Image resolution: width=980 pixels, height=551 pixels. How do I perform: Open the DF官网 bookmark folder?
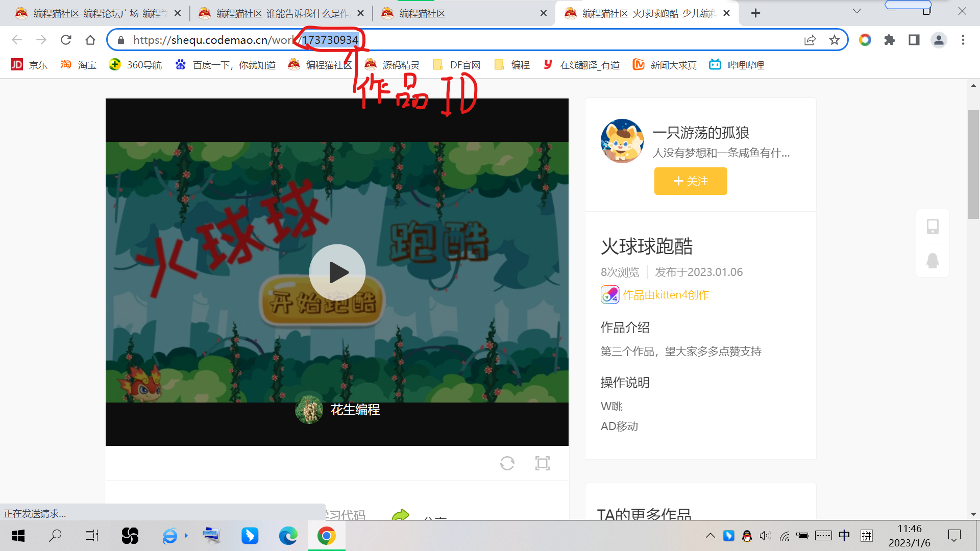click(x=456, y=65)
